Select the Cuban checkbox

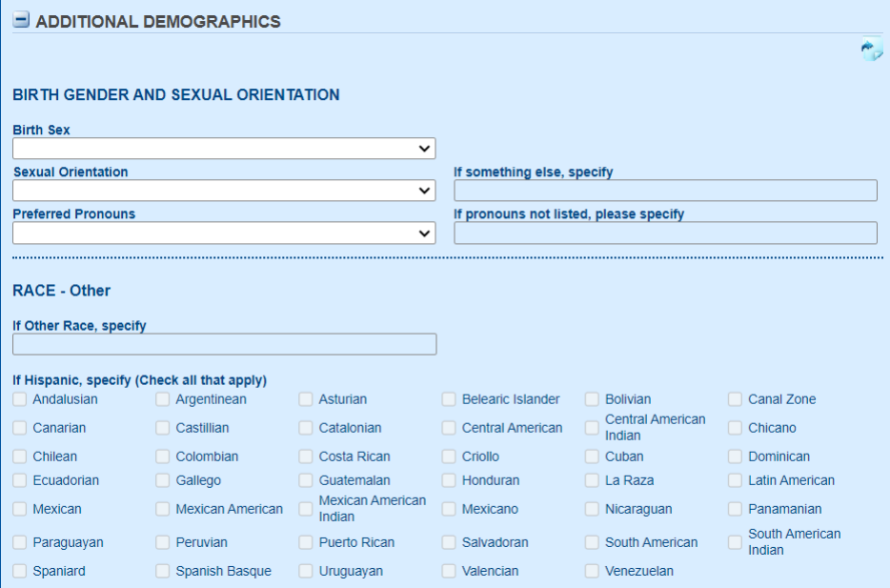coord(592,456)
